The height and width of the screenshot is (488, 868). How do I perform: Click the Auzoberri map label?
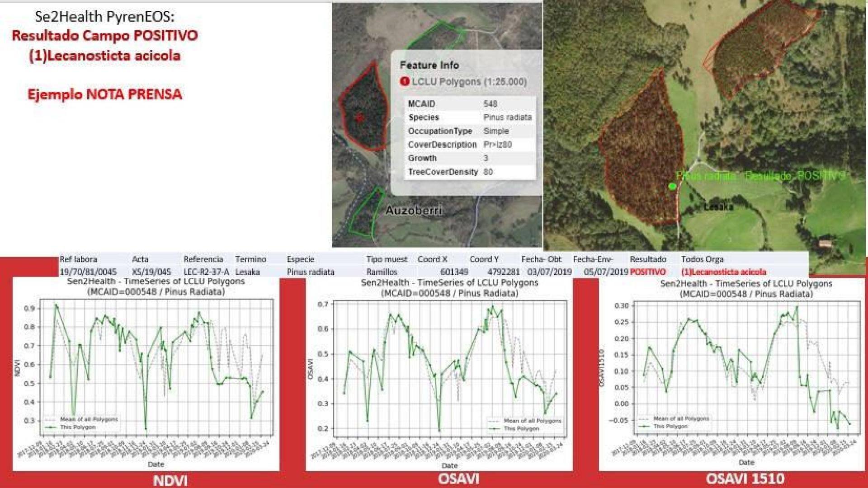tap(414, 211)
